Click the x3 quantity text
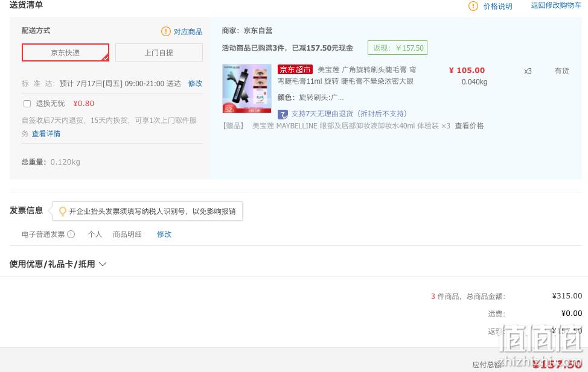The width and height of the screenshot is (588, 372). click(528, 71)
